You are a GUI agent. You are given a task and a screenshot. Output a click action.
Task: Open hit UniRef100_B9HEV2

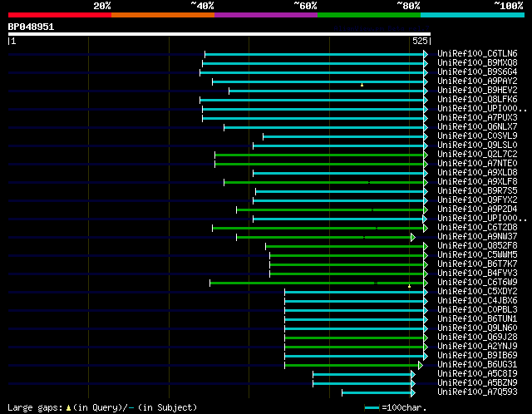477,91
